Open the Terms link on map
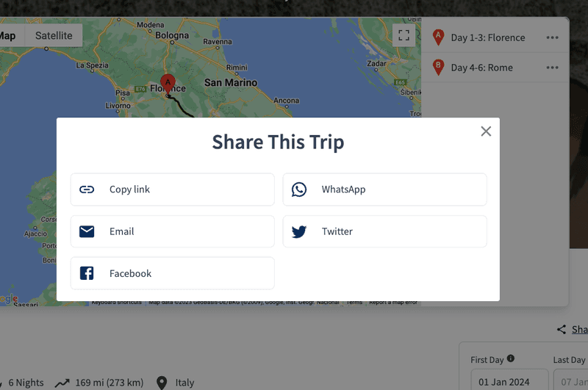This screenshot has height=390, width=588. coord(354,303)
